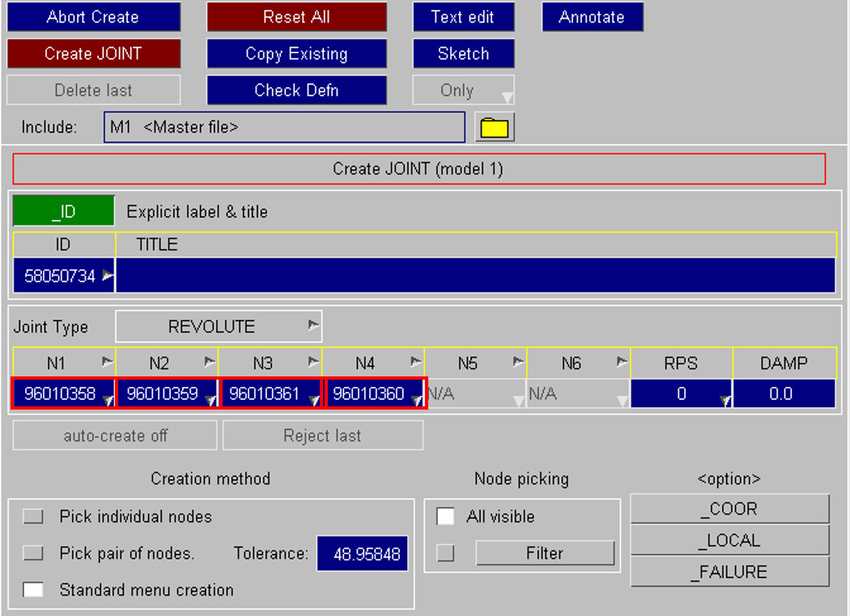Click the _COOR option button
The width and height of the screenshot is (850, 616).
[x=729, y=508]
